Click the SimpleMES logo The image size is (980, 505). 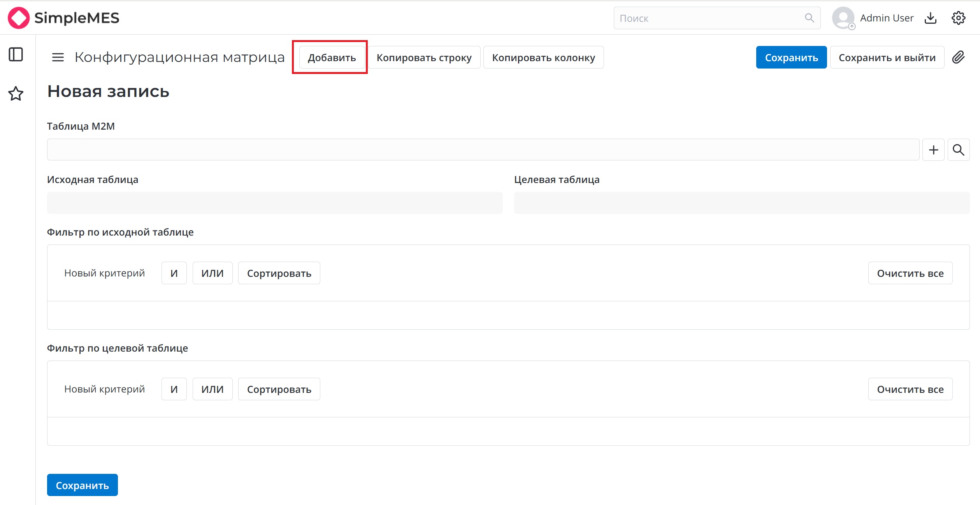pos(64,18)
